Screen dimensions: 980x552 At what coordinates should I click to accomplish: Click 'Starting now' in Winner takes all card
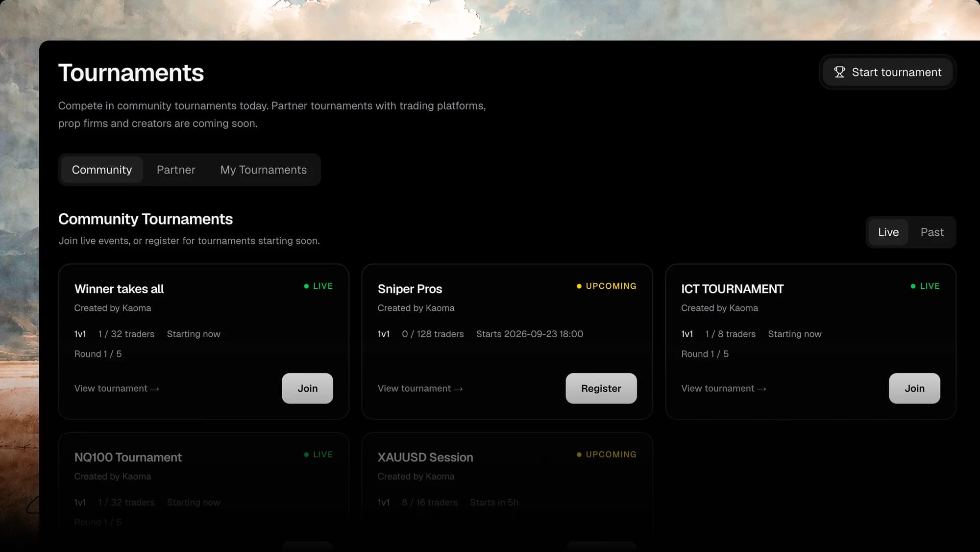pyautogui.click(x=194, y=334)
